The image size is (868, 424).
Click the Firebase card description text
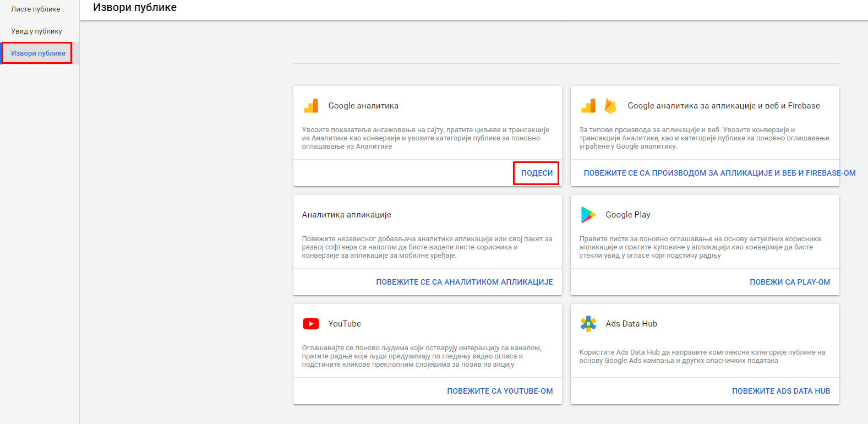pyautogui.click(x=704, y=138)
